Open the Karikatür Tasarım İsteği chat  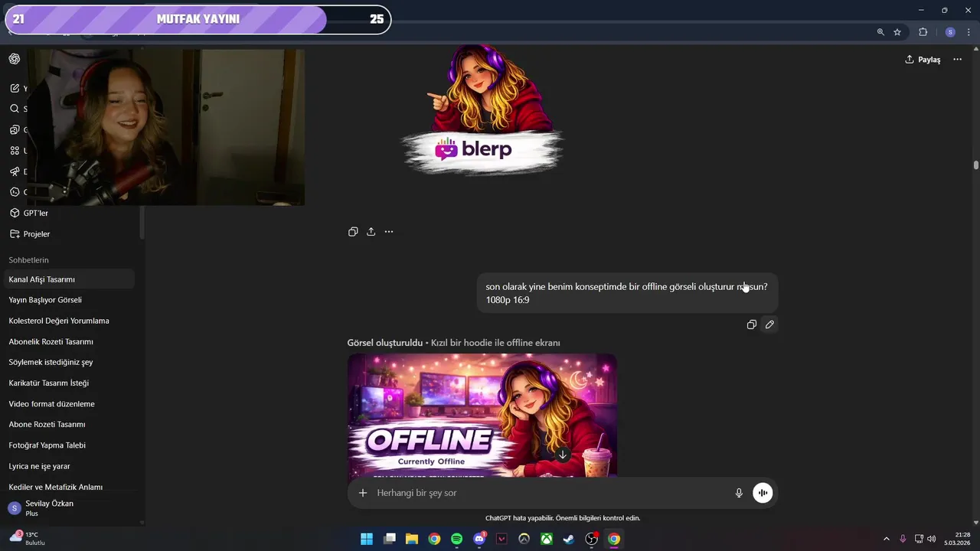(x=69, y=383)
